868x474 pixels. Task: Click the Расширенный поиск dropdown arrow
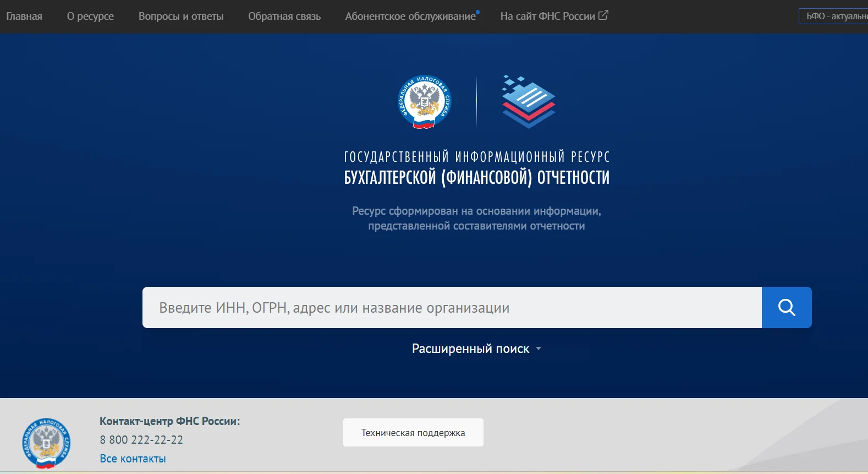pyautogui.click(x=539, y=348)
